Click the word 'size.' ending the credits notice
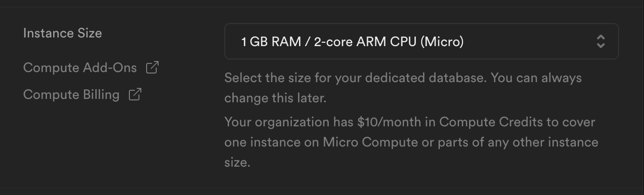644x195 pixels. tap(237, 162)
